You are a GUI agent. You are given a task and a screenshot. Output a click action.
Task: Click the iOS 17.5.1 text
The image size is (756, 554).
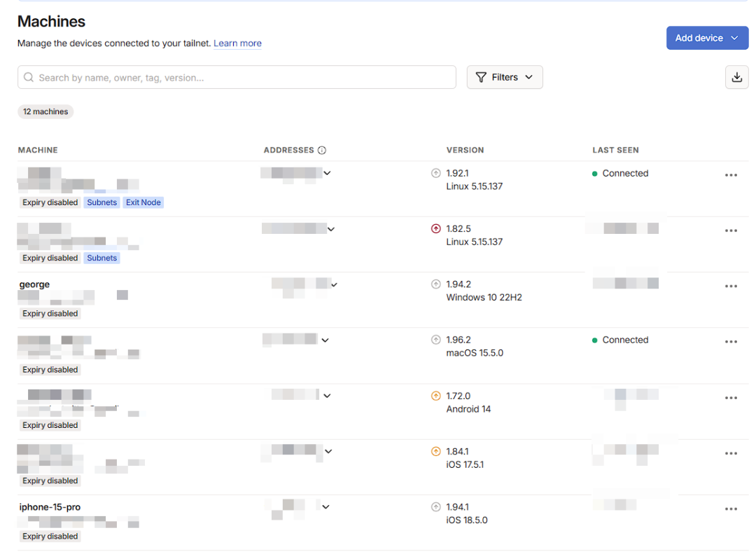pyautogui.click(x=465, y=464)
